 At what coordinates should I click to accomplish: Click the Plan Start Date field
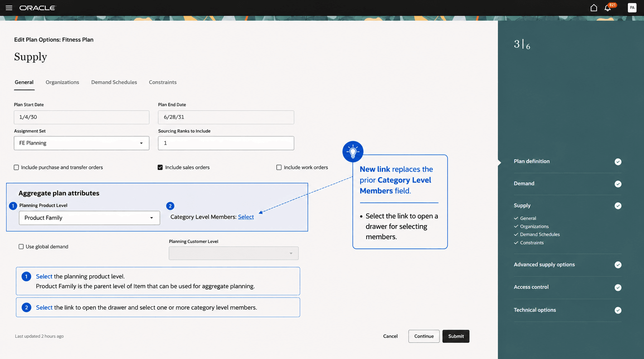point(82,117)
